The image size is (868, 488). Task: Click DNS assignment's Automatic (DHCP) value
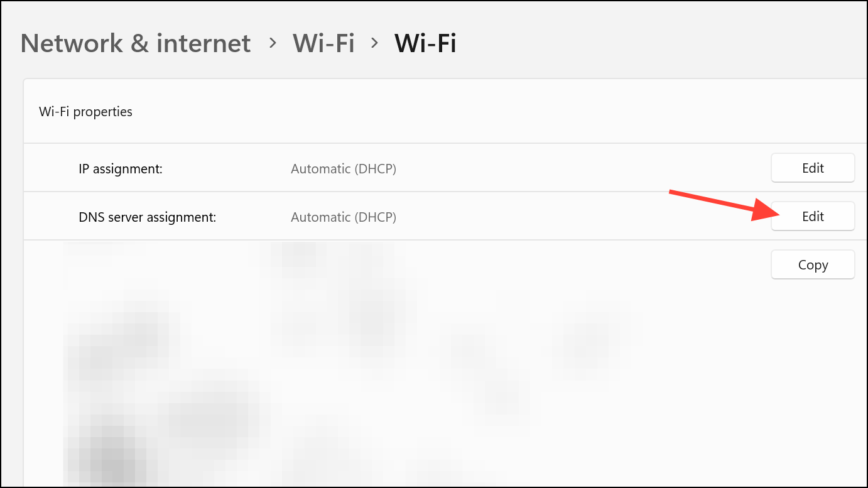tap(344, 217)
